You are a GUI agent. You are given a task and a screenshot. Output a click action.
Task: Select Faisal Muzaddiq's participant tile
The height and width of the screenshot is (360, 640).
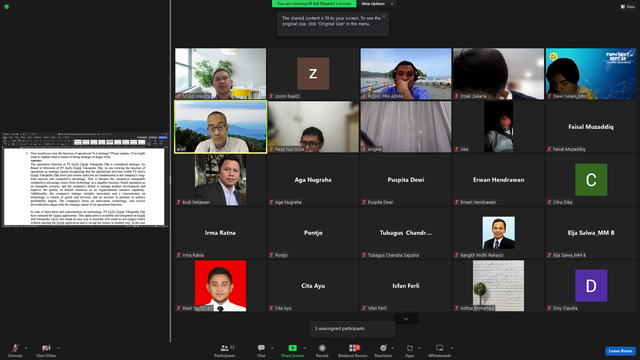(x=591, y=127)
